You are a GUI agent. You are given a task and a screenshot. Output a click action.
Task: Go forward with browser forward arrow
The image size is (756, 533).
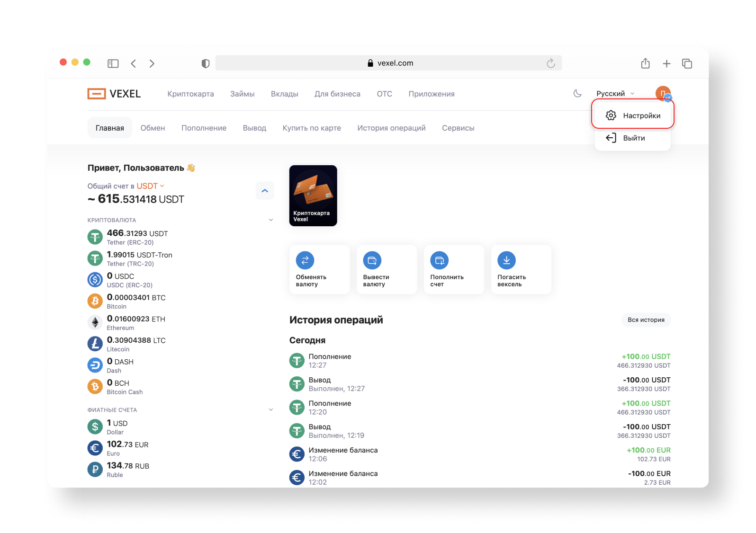click(152, 63)
